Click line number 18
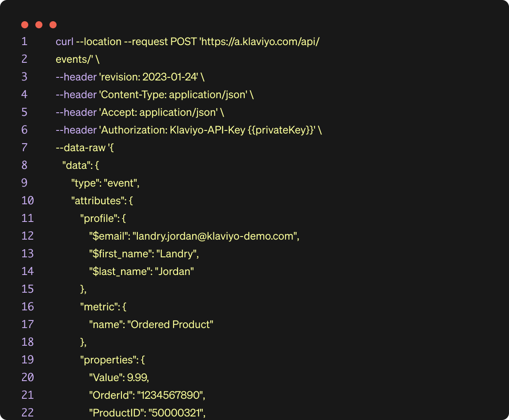 click(x=27, y=342)
